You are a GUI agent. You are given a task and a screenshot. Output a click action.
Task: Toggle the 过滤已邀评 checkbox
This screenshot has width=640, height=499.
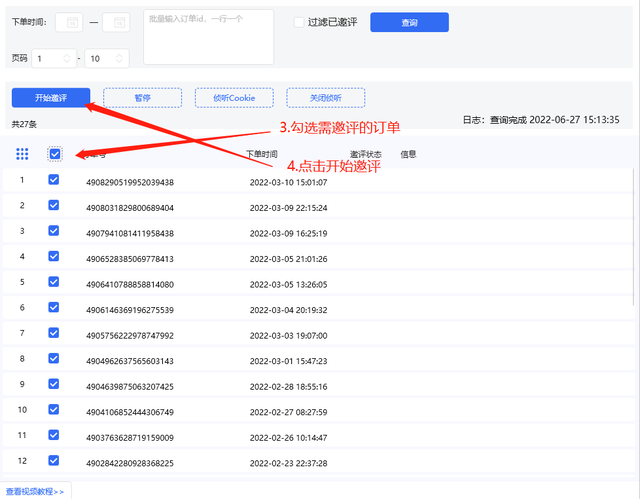coord(299,22)
